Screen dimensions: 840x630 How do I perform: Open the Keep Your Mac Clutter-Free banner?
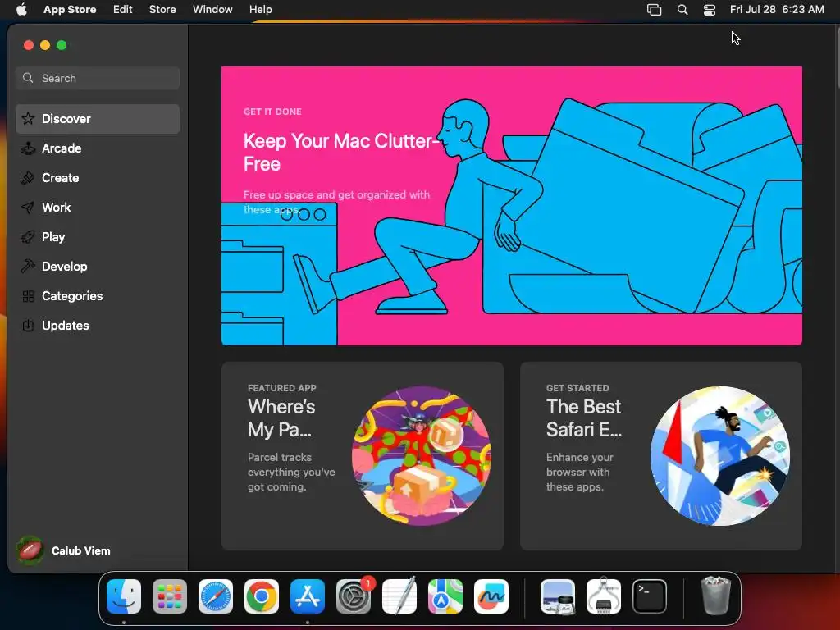pyautogui.click(x=512, y=206)
